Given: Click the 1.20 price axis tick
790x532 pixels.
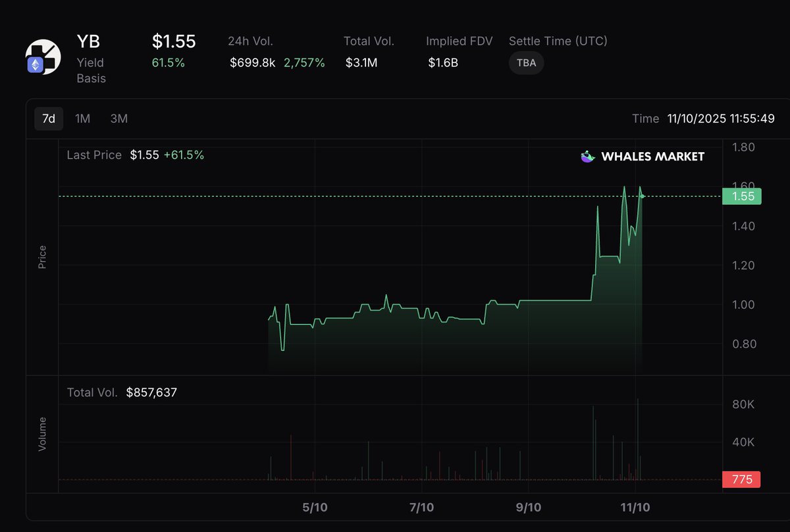Looking at the screenshot, I should (743, 265).
